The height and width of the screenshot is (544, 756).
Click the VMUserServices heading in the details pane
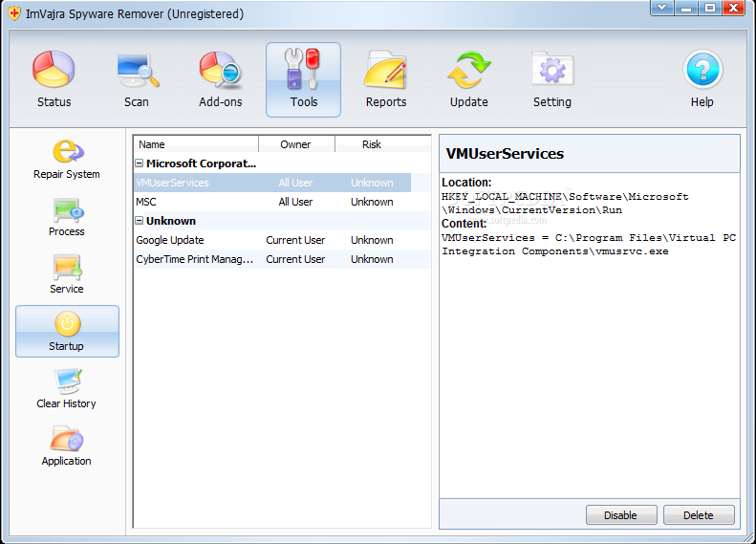pyautogui.click(x=505, y=153)
